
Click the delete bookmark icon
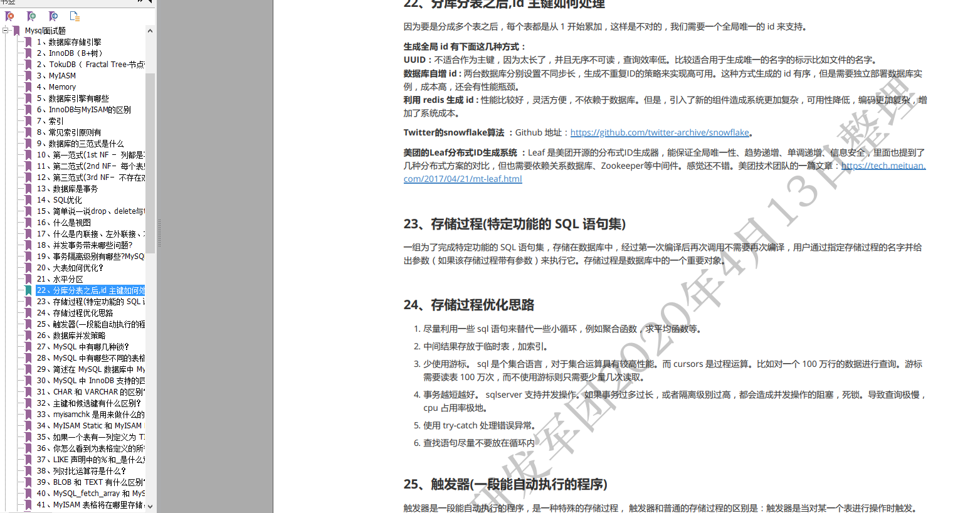[x=10, y=16]
